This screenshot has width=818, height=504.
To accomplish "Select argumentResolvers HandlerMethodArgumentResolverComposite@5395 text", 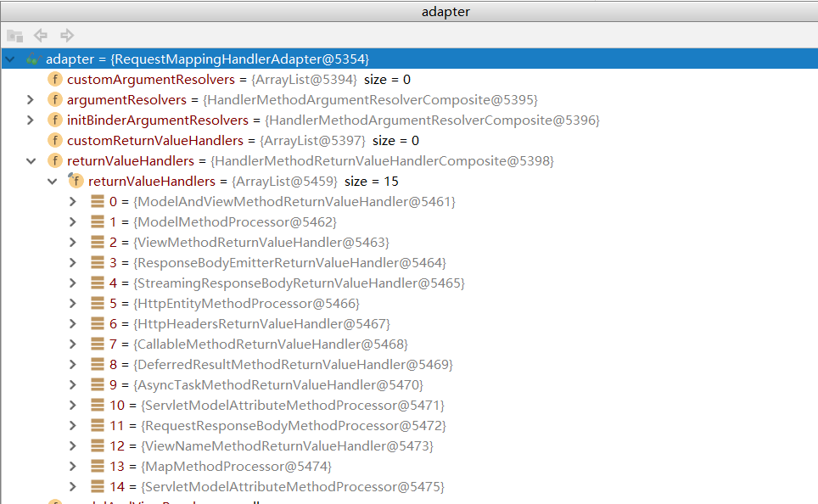I will pos(302,99).
